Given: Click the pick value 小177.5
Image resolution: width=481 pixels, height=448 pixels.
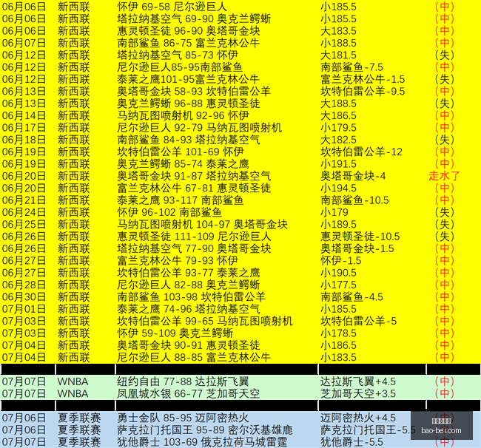Looking at the screenshot, I should coord(338,285).
